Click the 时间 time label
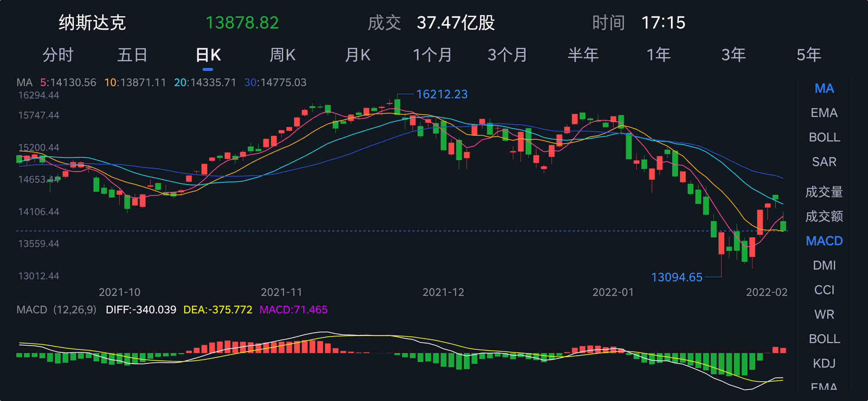The width and height of the screenshot is (868, 401). pos(609,23)
